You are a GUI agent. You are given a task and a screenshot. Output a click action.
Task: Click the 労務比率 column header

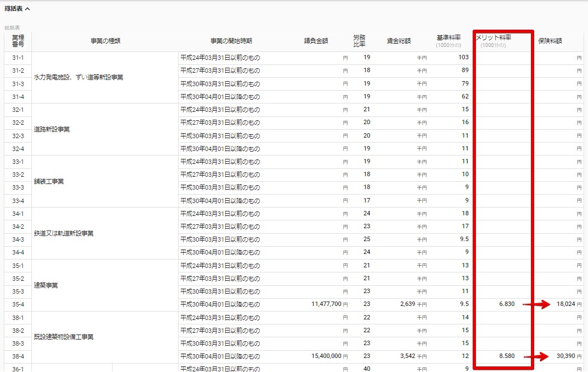pos(359,41)
